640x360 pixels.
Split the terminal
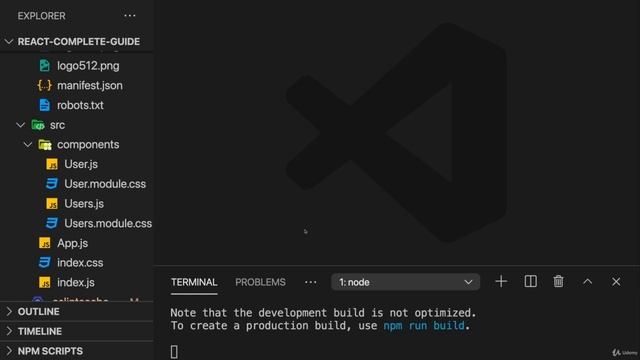point(531,282)
